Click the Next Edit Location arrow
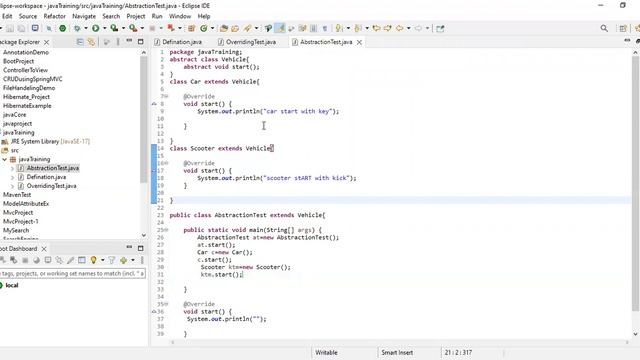 point(387,28)
